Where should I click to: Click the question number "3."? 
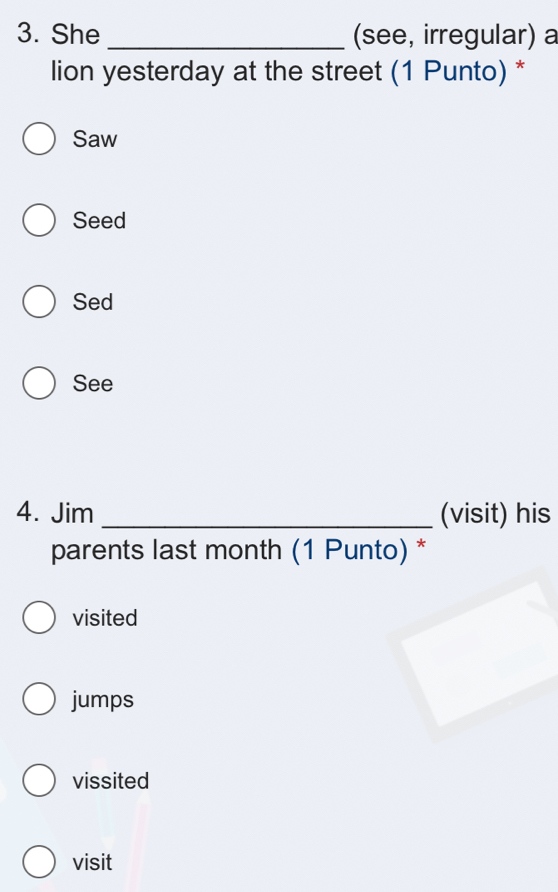tap(28, 33)
